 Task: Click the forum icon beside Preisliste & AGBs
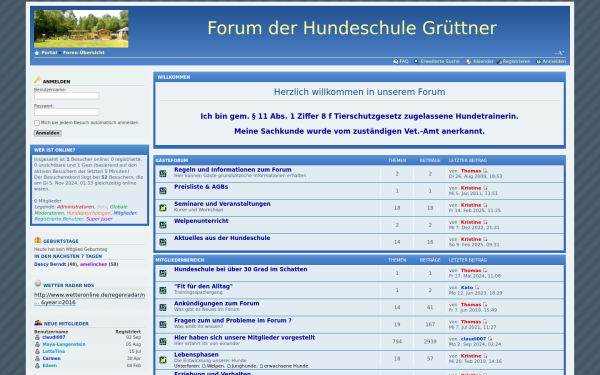pos(163,191)
